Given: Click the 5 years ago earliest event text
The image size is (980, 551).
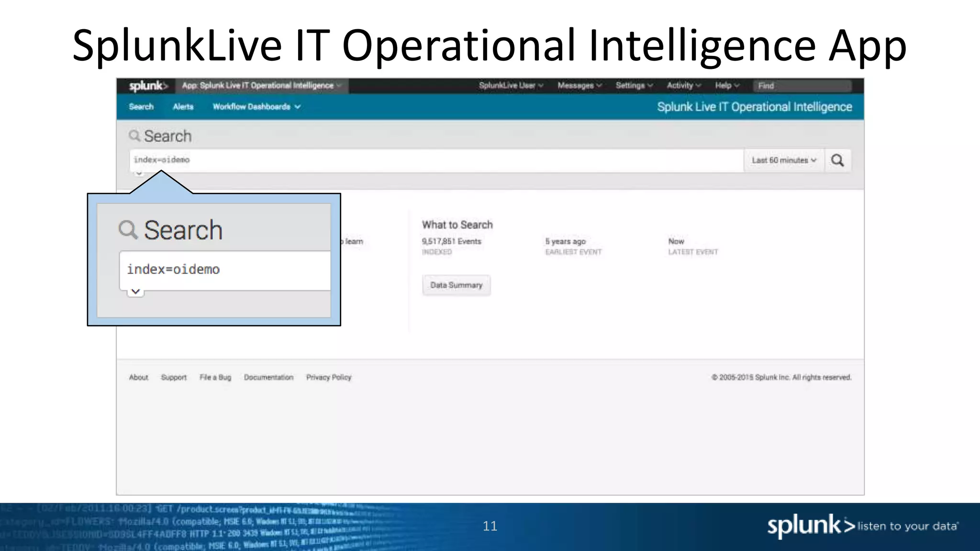Looking at the screenshot, I should (565, 242).
